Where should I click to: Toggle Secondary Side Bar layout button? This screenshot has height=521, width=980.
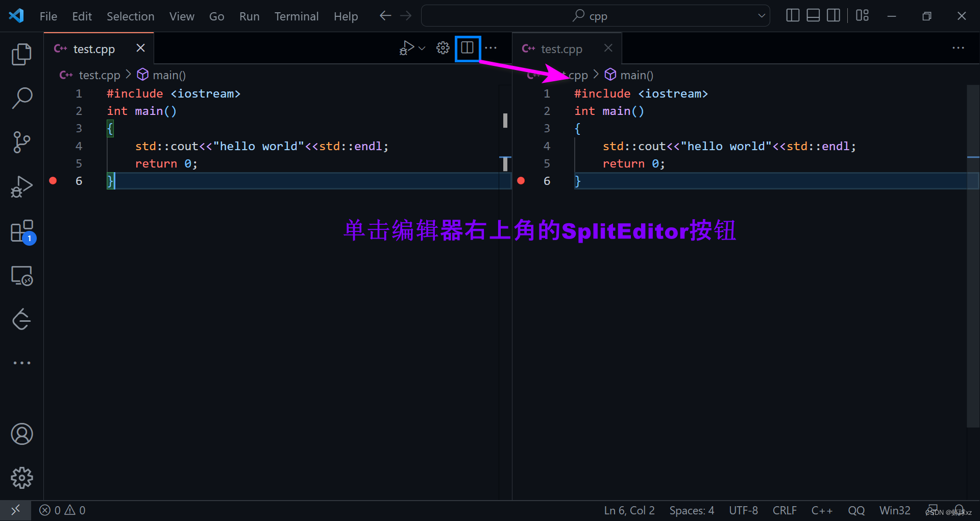click(x=834, y=16)
